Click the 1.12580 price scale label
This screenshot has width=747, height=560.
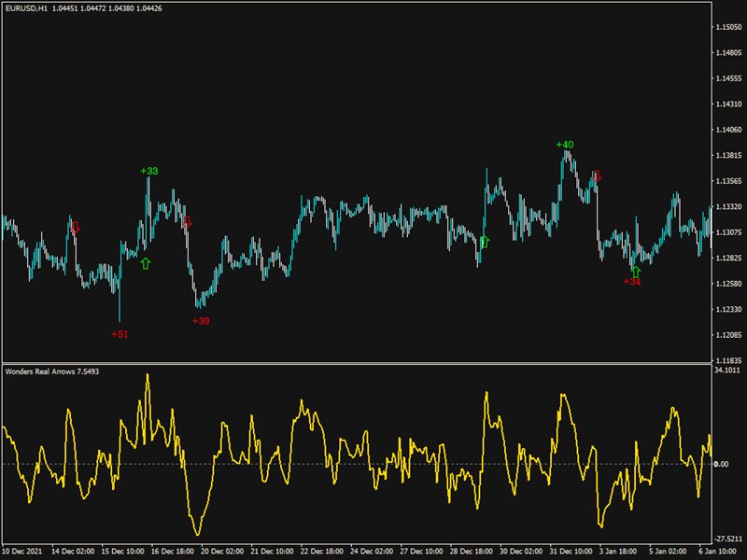point(729,284)
